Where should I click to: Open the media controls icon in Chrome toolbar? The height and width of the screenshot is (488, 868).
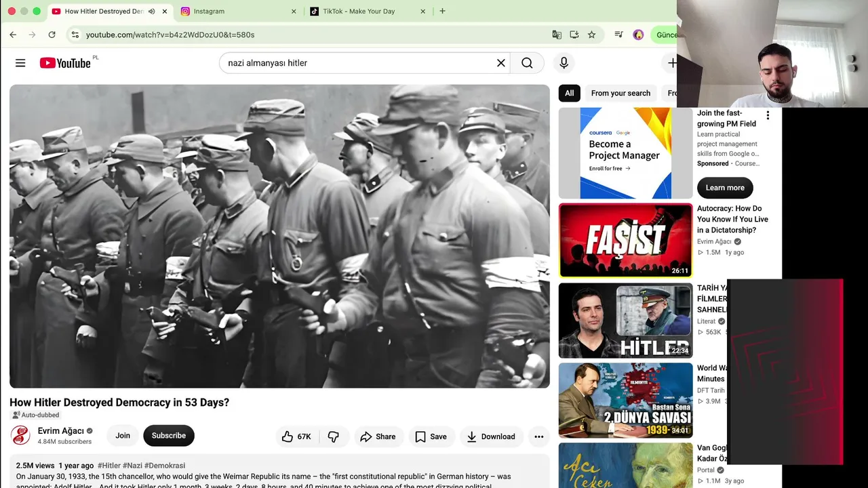[618, 35]
